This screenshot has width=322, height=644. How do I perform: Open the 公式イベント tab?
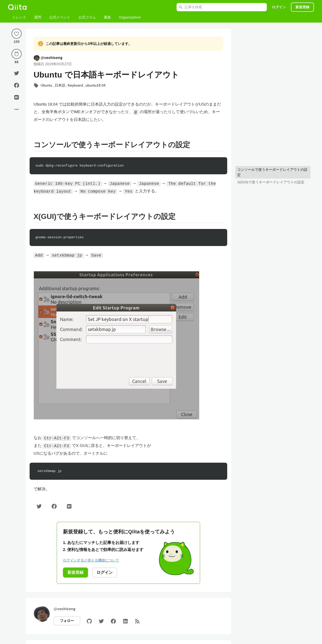click(60, 17)
